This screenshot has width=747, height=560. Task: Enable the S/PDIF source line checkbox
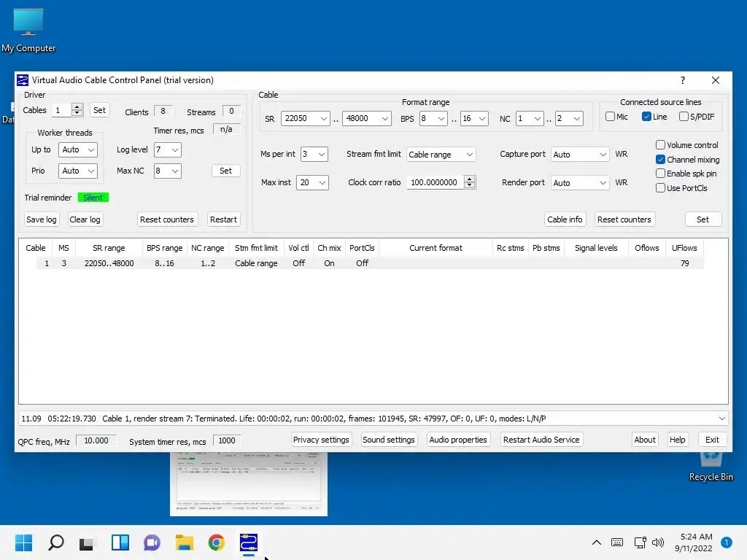tap(684, 116)
